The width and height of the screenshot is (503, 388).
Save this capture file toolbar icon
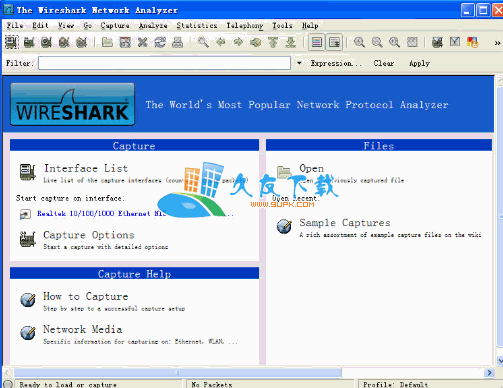click(x=125, y=42)
